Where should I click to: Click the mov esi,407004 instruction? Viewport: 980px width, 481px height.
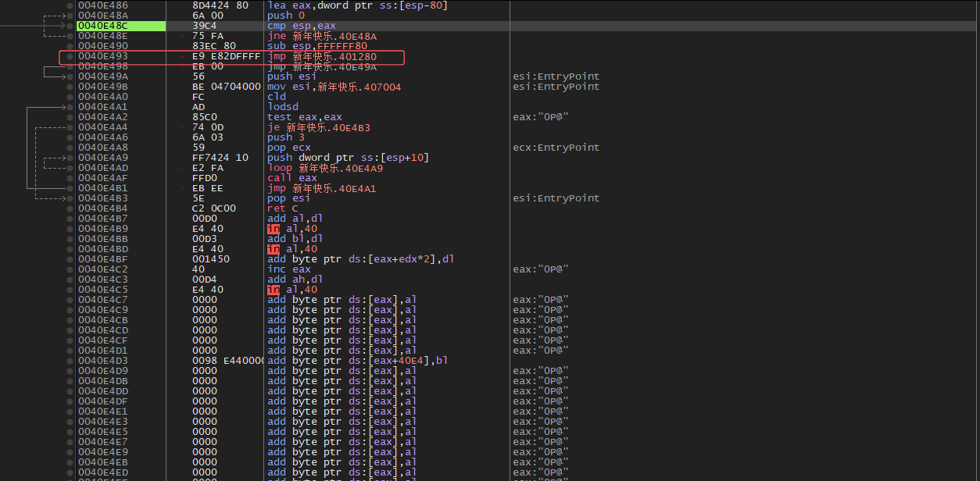[x=334, y=87]
